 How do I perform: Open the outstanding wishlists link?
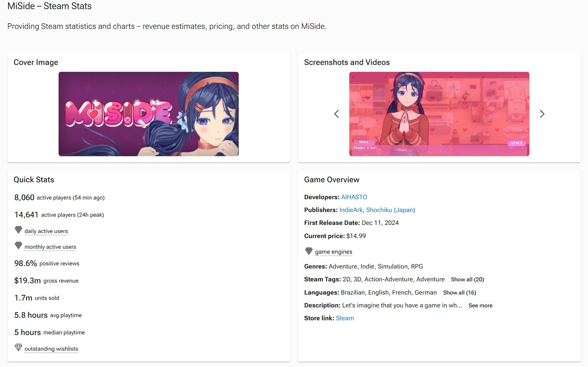(51, 349)
